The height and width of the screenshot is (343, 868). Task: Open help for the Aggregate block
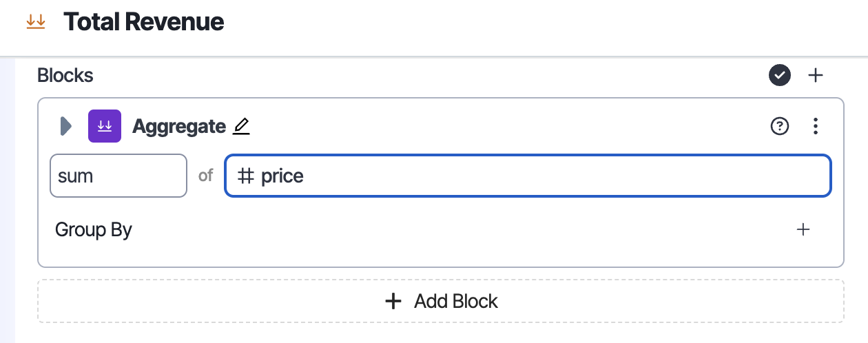point(779,126)
